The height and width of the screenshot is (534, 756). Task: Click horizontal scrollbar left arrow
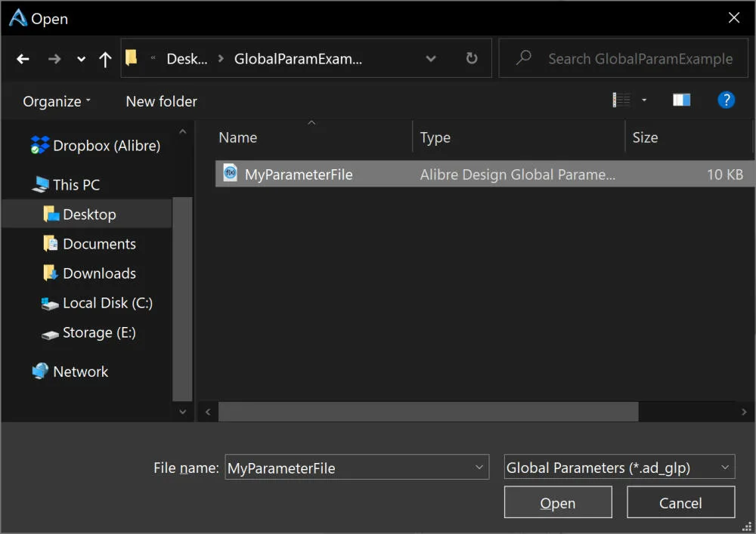(x=208, y=412)
